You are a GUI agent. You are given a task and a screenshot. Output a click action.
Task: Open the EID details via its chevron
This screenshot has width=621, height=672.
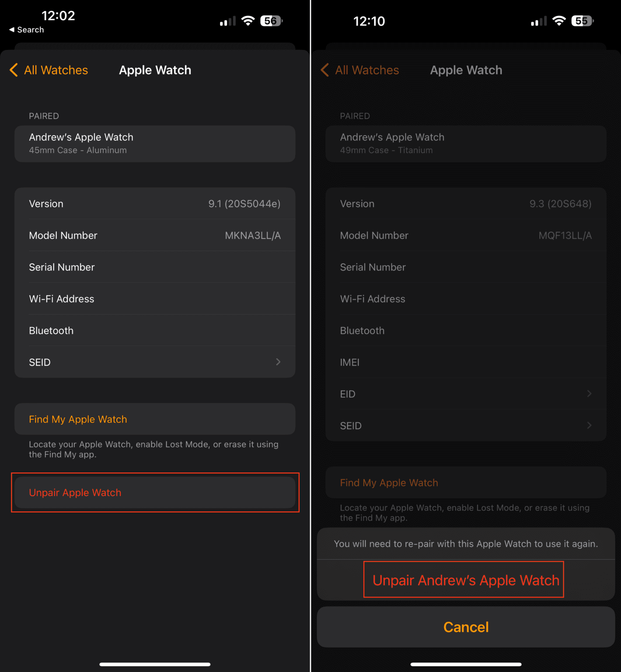(x=590, y=394)
